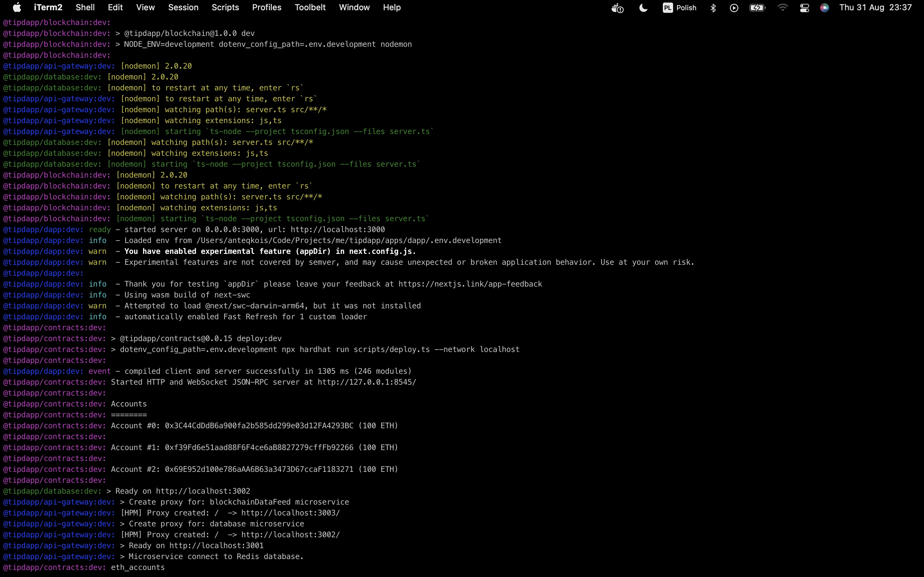Viewport: 924px width, 577px height.
Task: Open the Wi-Fi menu bar icon
Action: (782, 8)
